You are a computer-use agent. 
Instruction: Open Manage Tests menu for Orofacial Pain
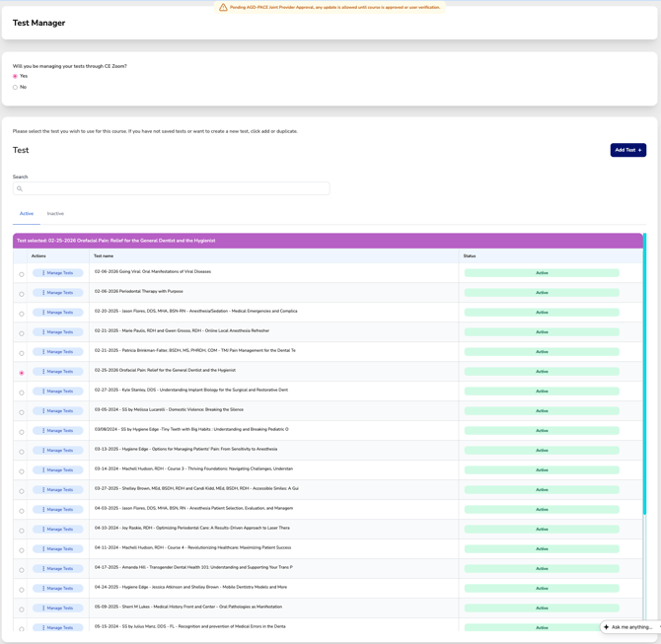(57, 372)
